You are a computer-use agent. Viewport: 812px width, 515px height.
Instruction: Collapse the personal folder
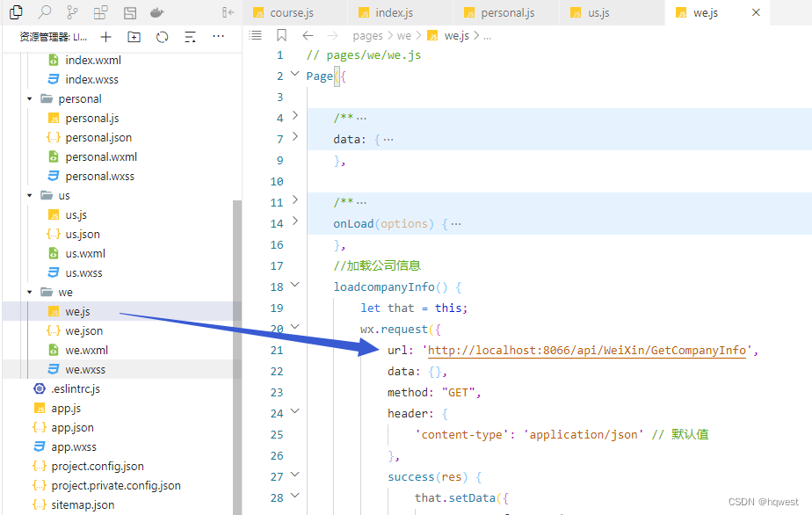[x=30, y=99]
